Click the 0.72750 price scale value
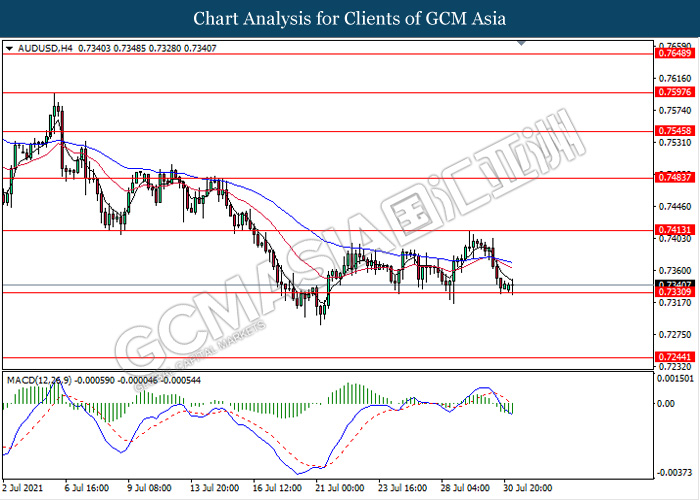700x500 pixels. tap(675, 334)
